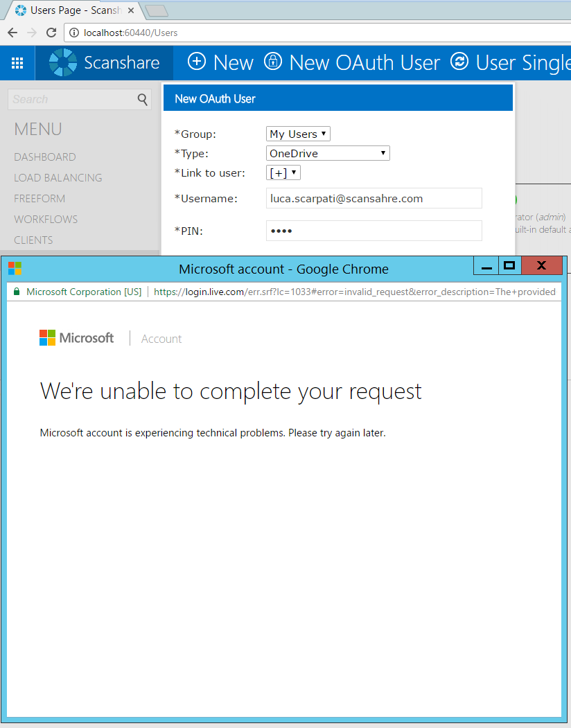
Task: Click the window icon in popup title bar
Action: tap(15, 268)
